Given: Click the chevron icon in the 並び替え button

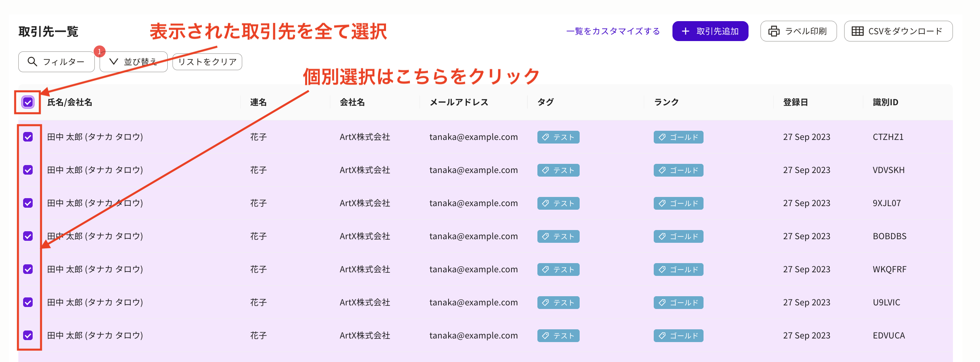Looking at the screenshot, I should (114, 61).
